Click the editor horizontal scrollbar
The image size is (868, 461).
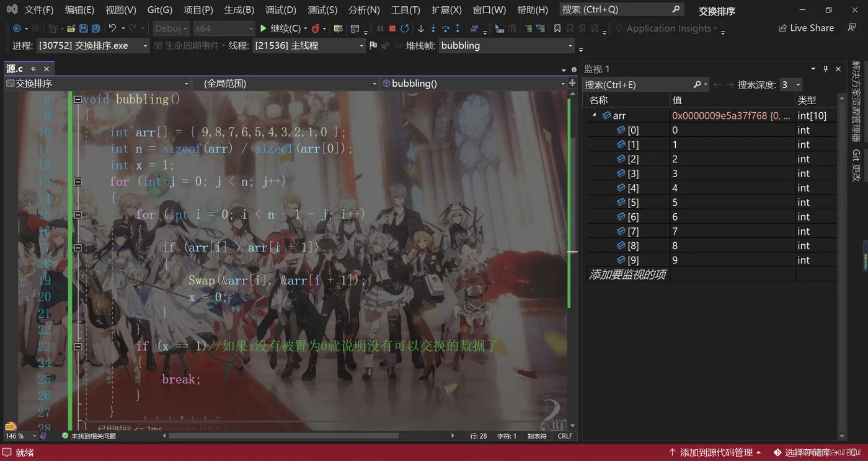pos(283,436)
